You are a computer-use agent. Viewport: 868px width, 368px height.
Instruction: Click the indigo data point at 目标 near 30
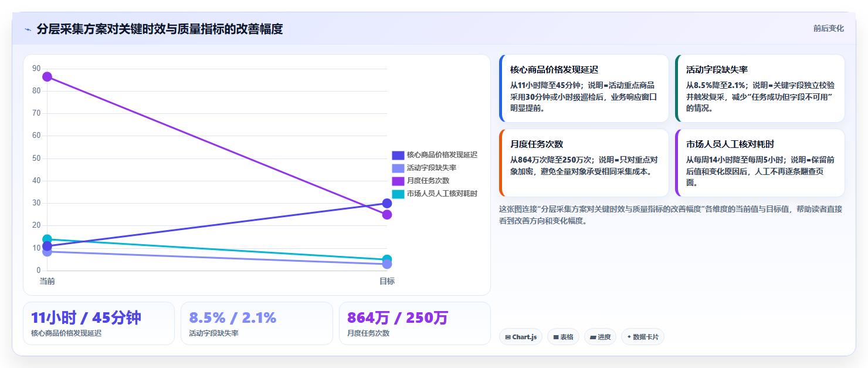[387, 204]
